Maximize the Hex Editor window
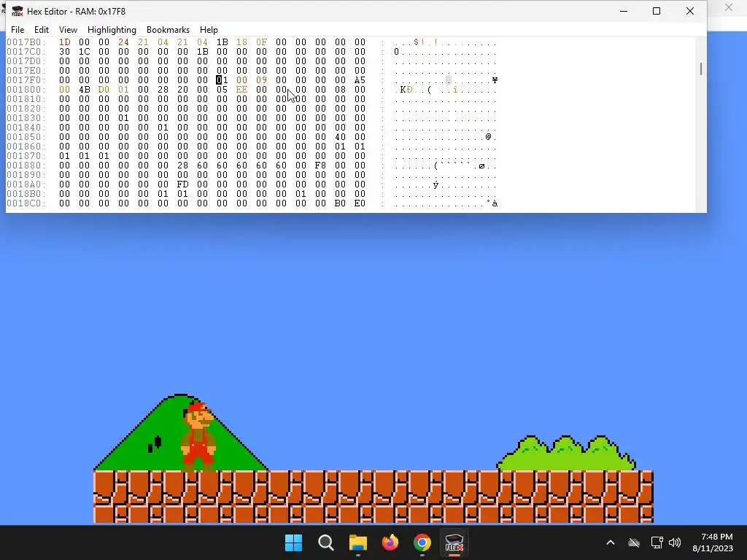 [657, 11]
